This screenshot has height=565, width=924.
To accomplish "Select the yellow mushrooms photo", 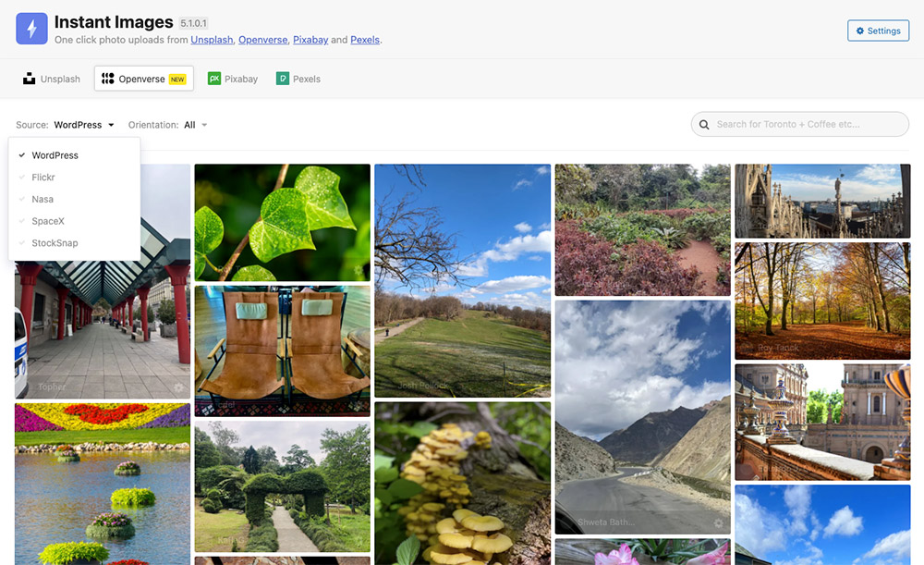I will coord(463,484).
